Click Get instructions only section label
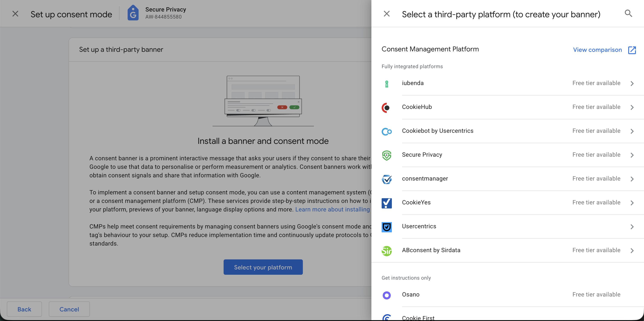This screenshot has width=644, height=321. click(x=406, y=278)
